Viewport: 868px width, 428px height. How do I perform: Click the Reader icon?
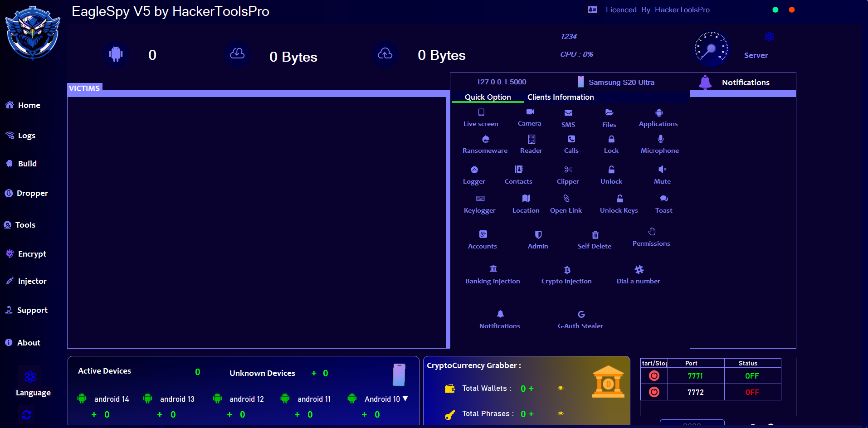532,139
